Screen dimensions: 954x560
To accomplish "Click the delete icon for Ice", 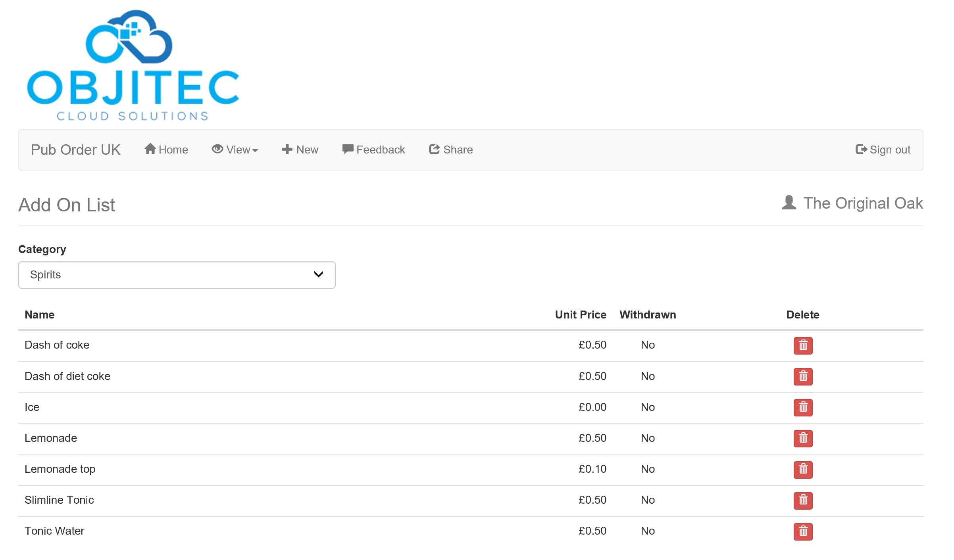I will [802, 407].
